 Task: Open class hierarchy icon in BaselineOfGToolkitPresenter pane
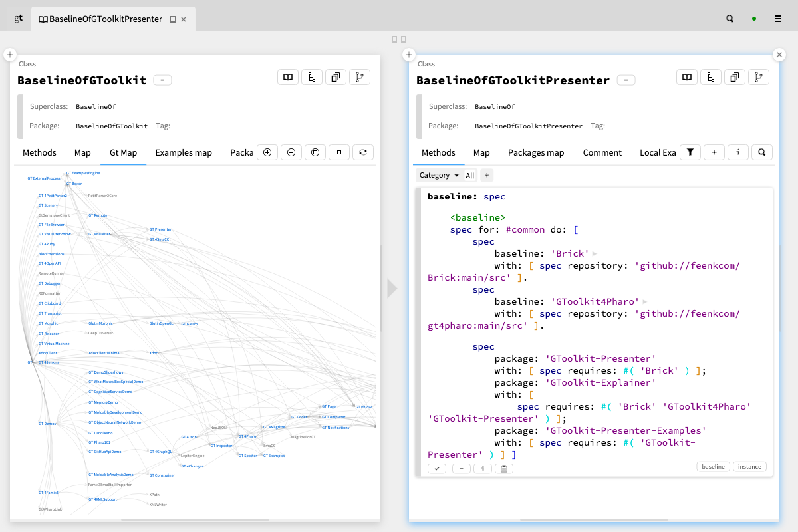(710, 77)
